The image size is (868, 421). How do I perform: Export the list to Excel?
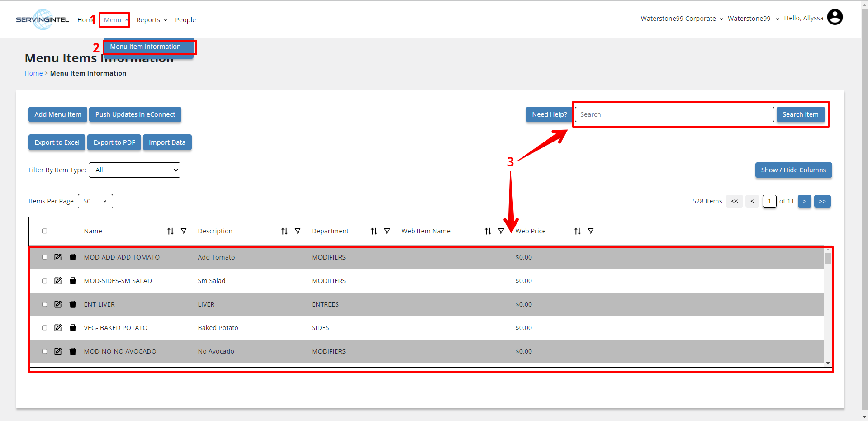click(x=57, y=142)
